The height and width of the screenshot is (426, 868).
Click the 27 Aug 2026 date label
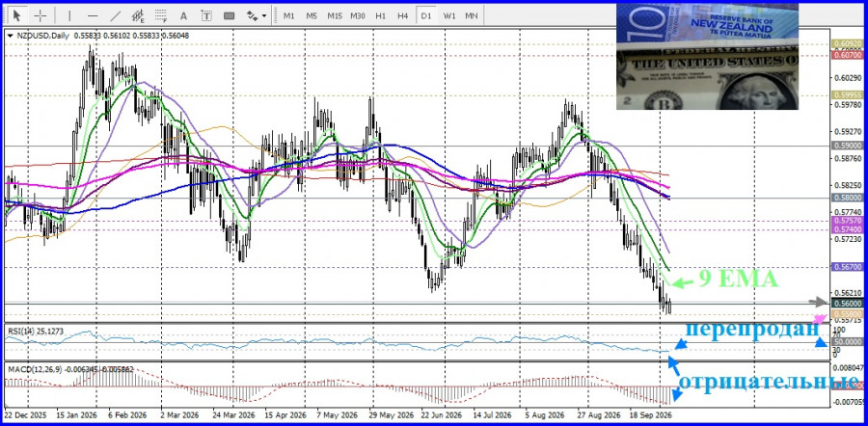(601, 415)
